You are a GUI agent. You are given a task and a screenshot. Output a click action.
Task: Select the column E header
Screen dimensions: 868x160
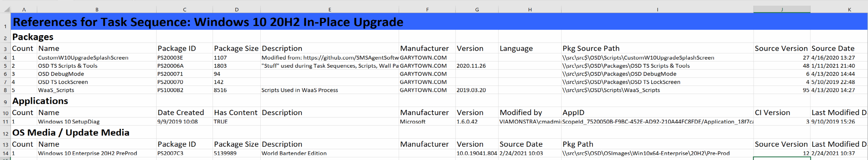coord(329,9)
